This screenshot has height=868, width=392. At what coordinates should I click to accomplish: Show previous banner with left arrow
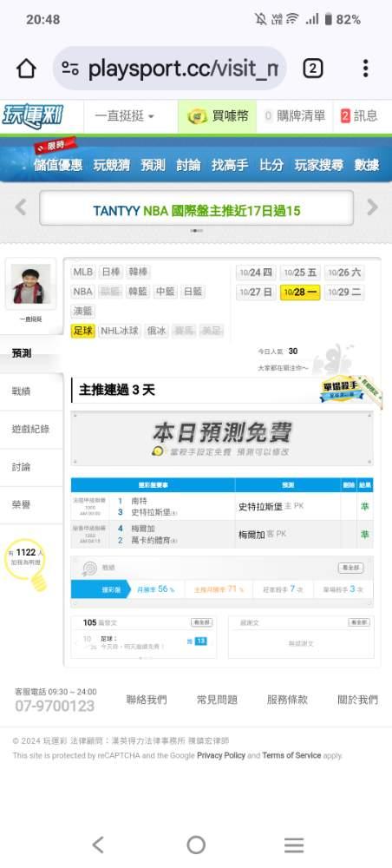21,207
